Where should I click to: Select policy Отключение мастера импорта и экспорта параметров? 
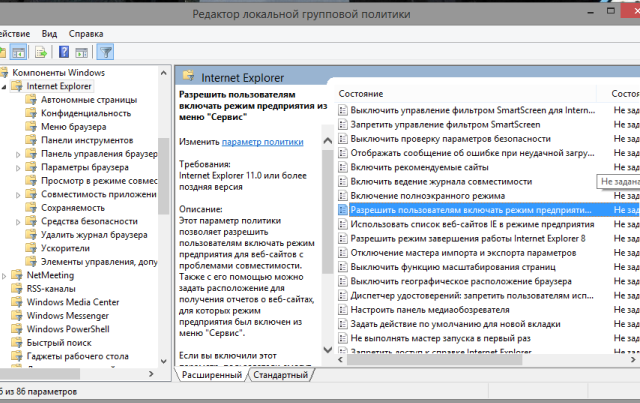463,252
